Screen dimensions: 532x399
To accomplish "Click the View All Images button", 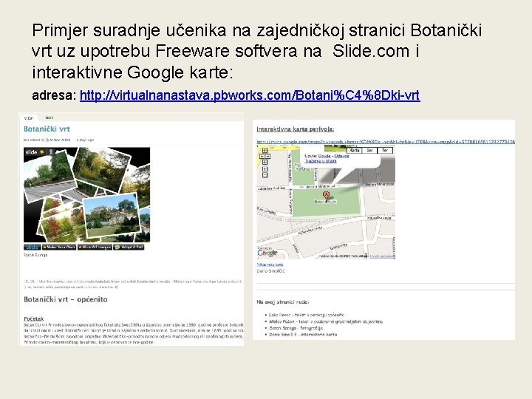I will pyautogui.click(x=95, y=247).
